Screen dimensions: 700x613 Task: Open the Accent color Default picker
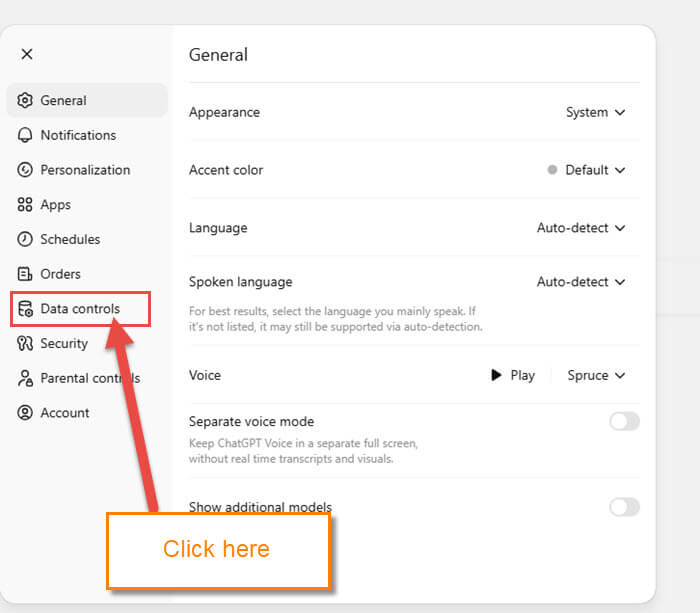tap(586, 170)
